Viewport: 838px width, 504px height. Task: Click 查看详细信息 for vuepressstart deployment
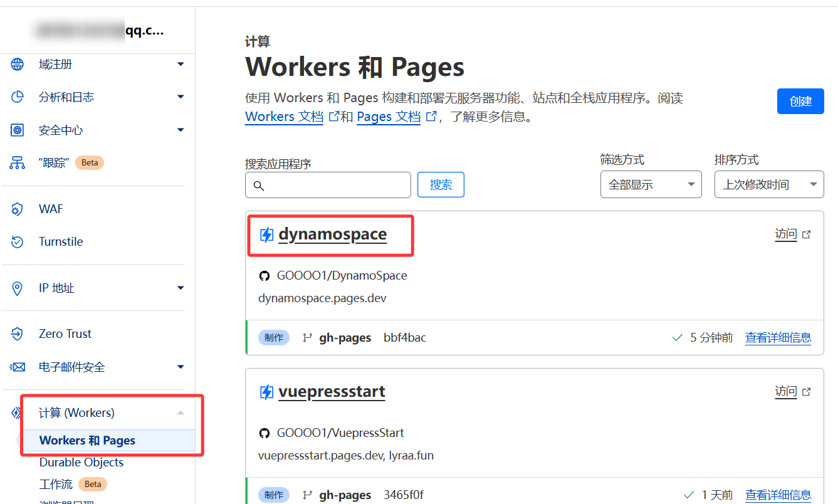point(778,495)
